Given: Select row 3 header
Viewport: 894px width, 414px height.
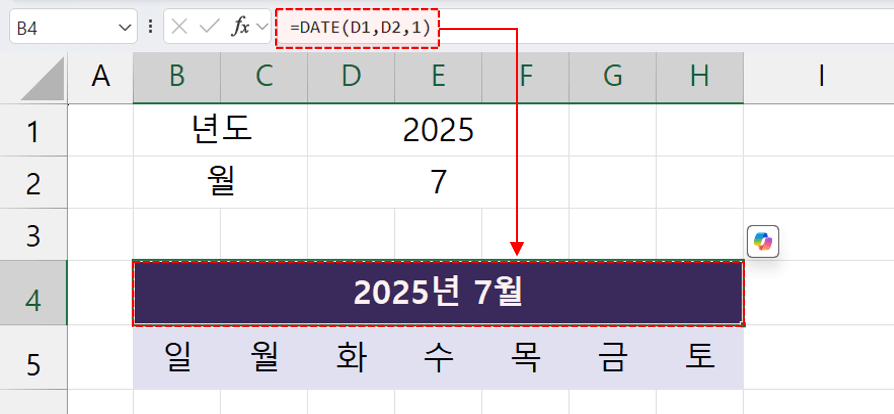Looking at the screenshot, I should point(34,234).
